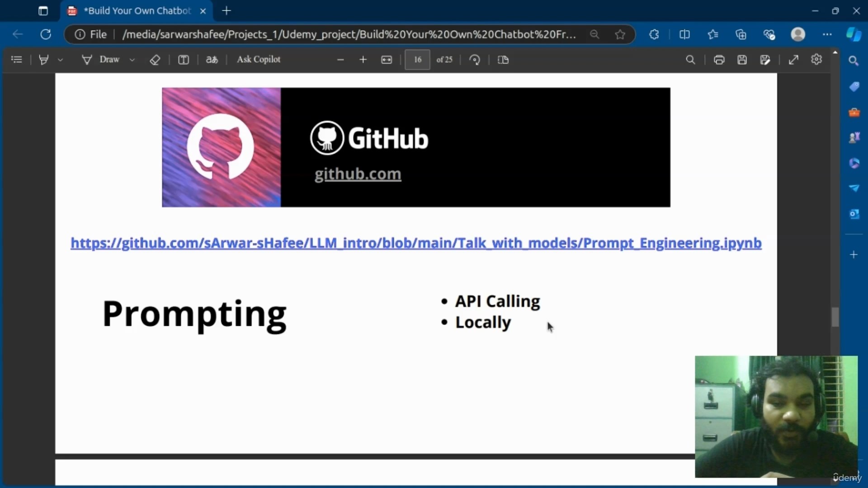
Task: Click the 'Prompting' heading text
Action: 194,314
